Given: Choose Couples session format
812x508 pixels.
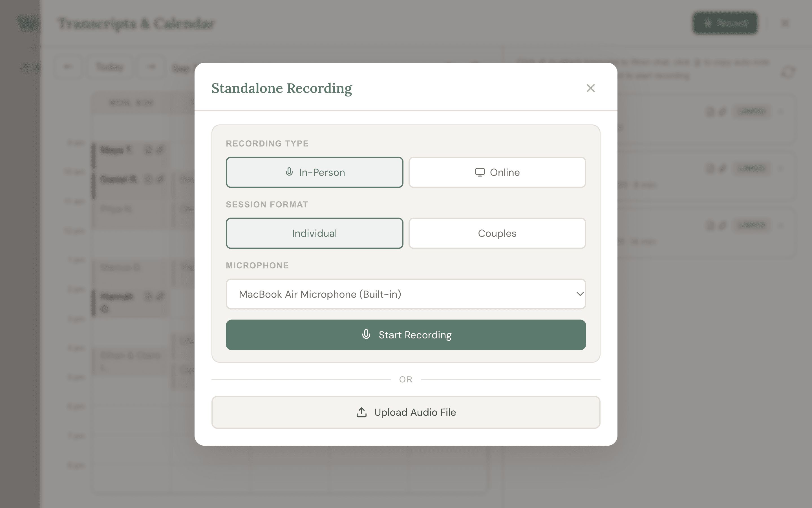Looking at the screenshot, I should click(x=497, y=233).
